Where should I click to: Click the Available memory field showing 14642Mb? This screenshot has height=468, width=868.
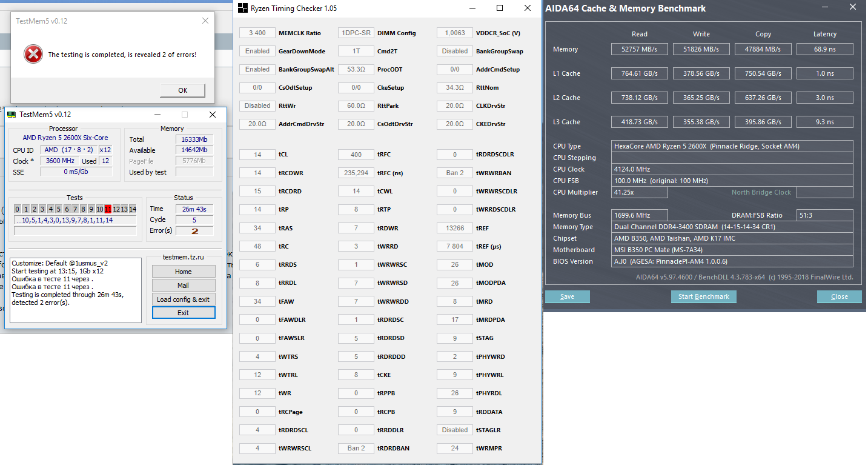point(194,150)
